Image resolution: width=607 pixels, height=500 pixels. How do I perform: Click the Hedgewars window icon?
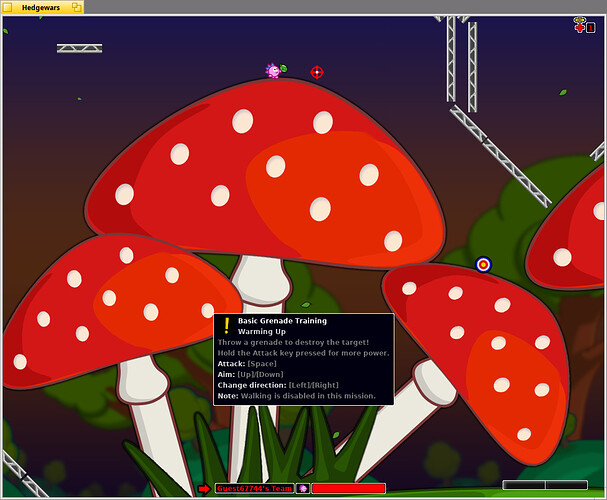(7, 7)
